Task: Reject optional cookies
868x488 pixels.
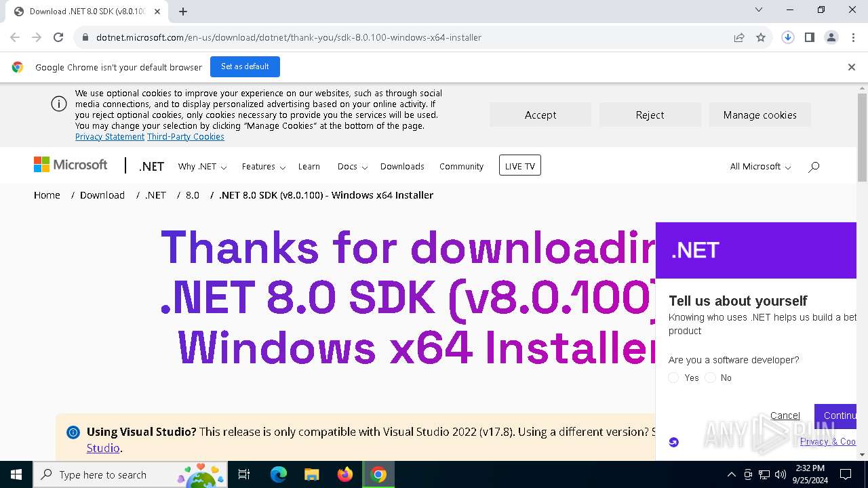Action: [x=650, y=115]
